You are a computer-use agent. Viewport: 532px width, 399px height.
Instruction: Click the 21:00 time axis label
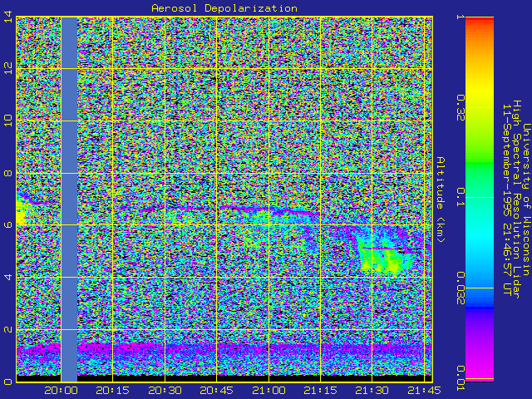[268, 391]
